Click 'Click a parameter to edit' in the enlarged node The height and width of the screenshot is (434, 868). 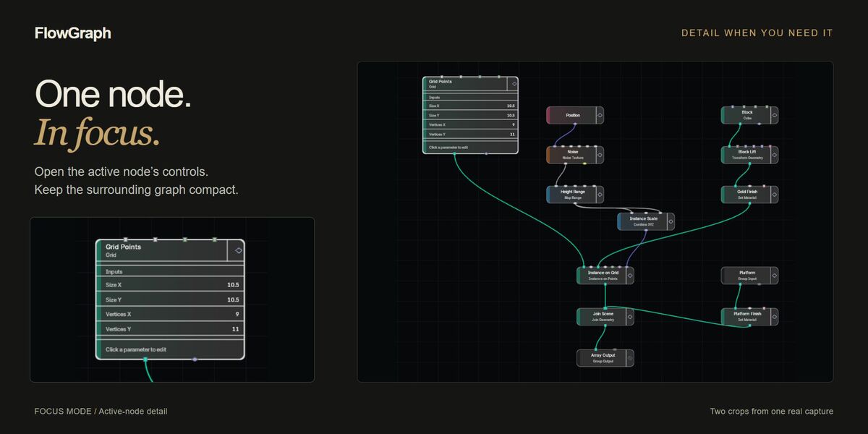tap(136, 349)
